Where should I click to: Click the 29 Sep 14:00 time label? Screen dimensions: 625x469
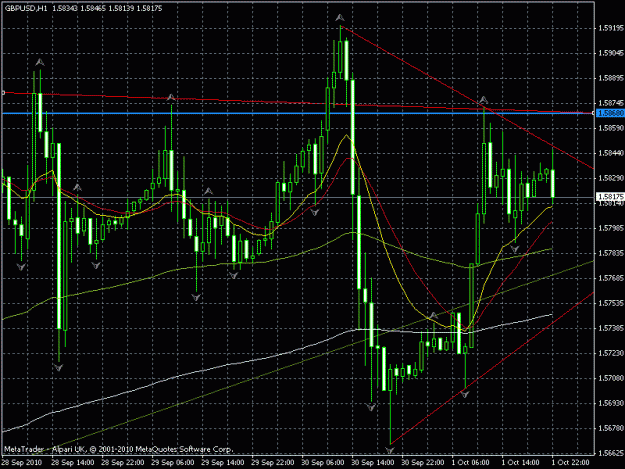(x=223, y=463)
